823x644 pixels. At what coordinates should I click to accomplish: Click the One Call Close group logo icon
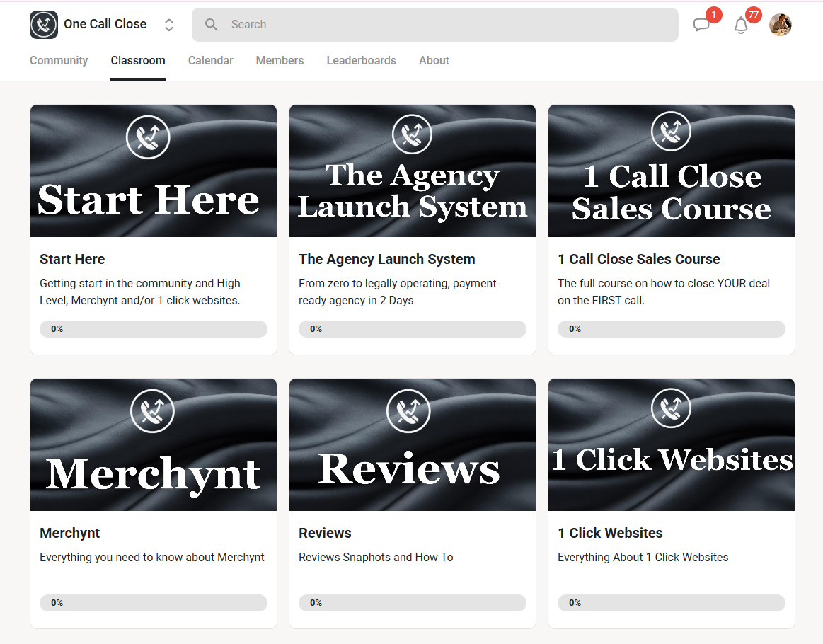tap(44, 25)
